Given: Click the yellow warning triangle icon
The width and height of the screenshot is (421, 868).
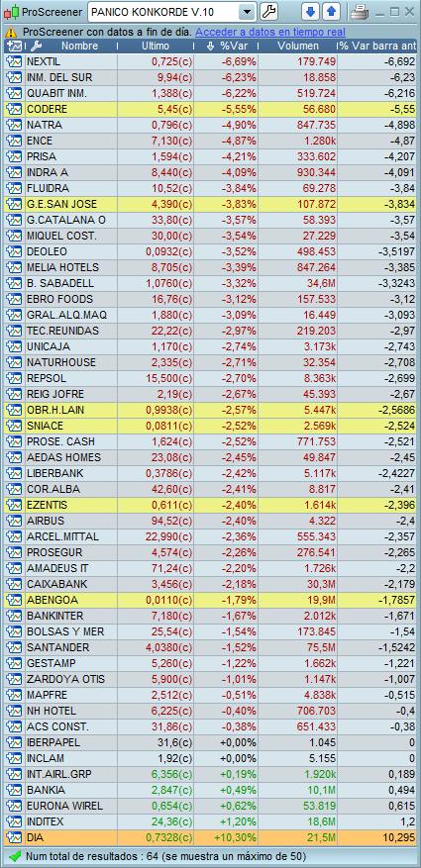Looking at the screenshot, I should coord(13,33).
